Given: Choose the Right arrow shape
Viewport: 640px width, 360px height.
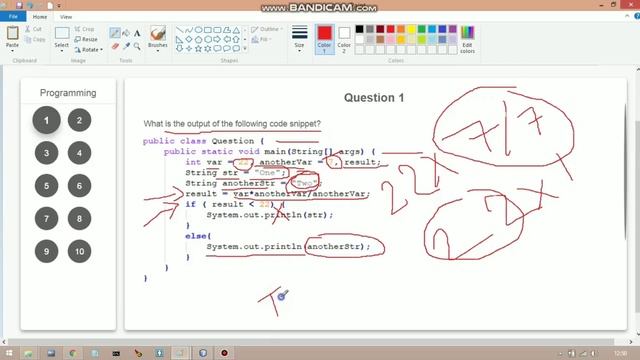Looking at the screenshot, I should point(217,39).
